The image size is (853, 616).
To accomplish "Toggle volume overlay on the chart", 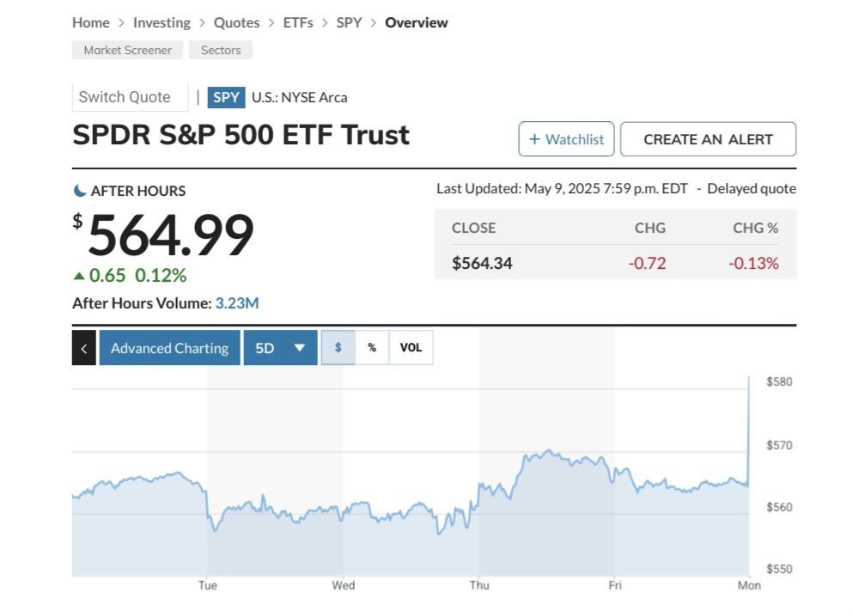I will tap(411, 347).
